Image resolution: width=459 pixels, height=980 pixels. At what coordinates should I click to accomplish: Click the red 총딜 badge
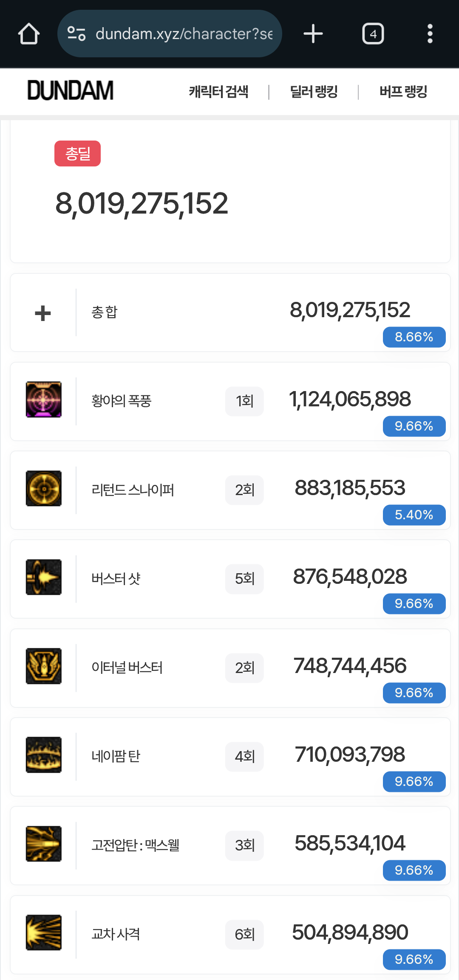(x=77, y=153)
